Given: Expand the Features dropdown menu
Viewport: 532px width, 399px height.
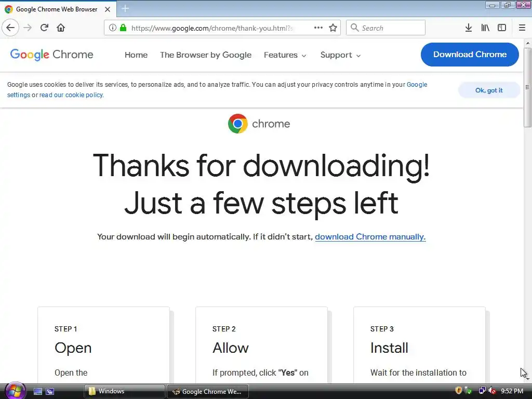Looking at the screenshot, I should [285, 55].
